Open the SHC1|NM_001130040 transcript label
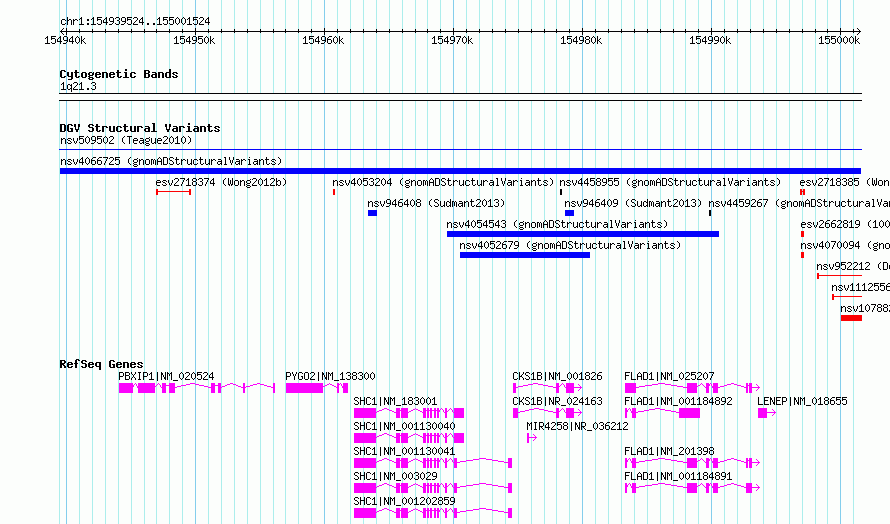 coord(404,426)
